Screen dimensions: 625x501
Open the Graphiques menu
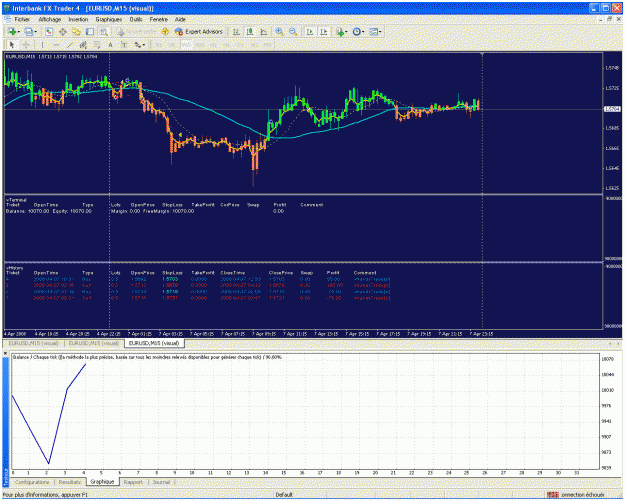click(108, 19)
